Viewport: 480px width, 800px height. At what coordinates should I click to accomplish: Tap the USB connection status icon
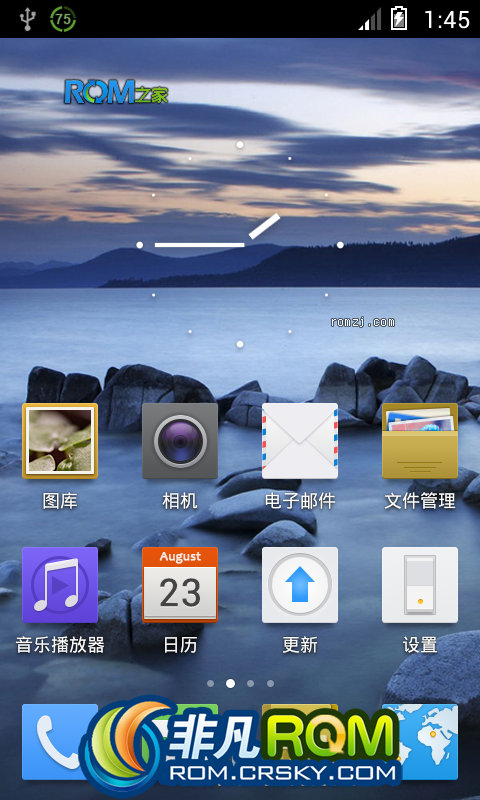(27, 19)
